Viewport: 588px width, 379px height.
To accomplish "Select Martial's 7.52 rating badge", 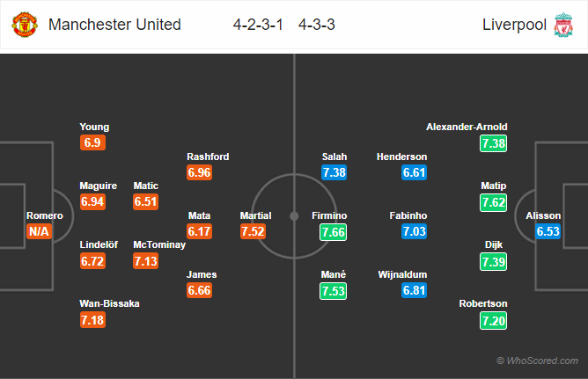I will coord(253,231).
